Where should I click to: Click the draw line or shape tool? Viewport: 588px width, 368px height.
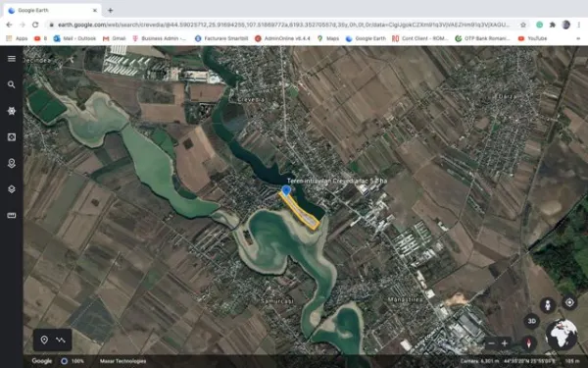[61, 340]
